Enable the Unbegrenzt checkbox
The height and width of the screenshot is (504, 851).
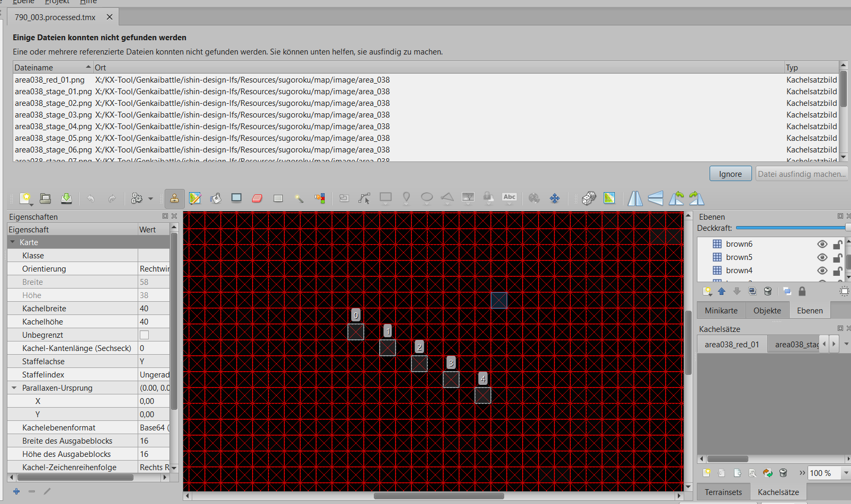coord(144,335)
